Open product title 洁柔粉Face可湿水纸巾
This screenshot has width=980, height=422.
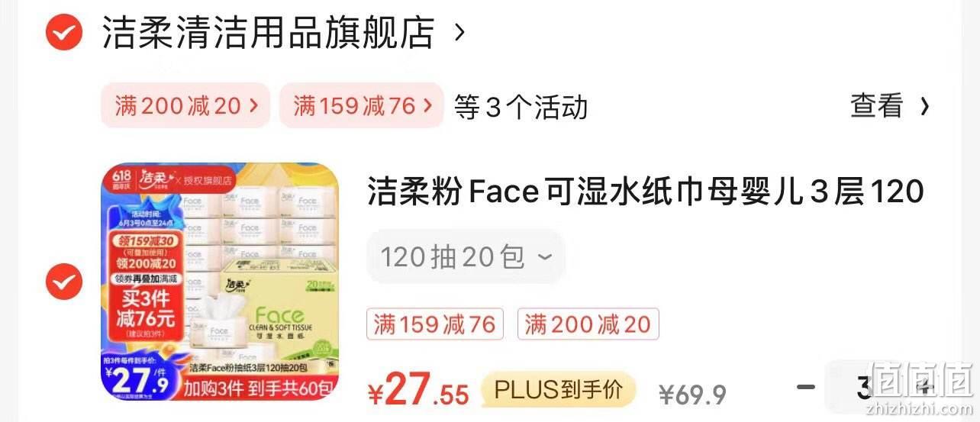[x=646, y=192]
